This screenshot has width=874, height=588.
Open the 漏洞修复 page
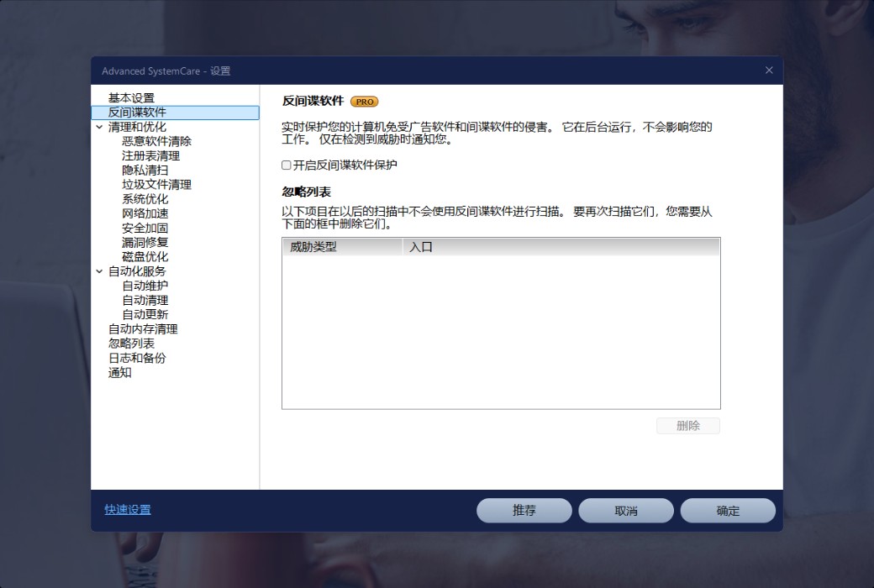coord(145,242)
